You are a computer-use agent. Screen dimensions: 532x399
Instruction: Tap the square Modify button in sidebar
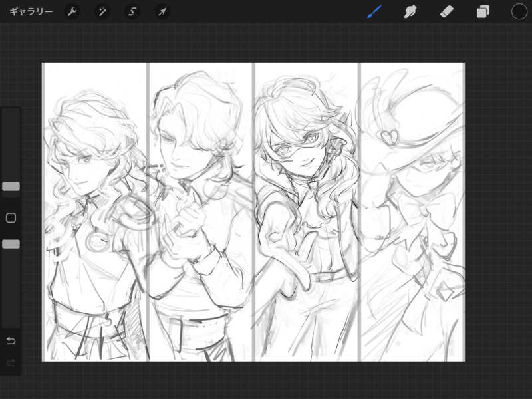11,218
